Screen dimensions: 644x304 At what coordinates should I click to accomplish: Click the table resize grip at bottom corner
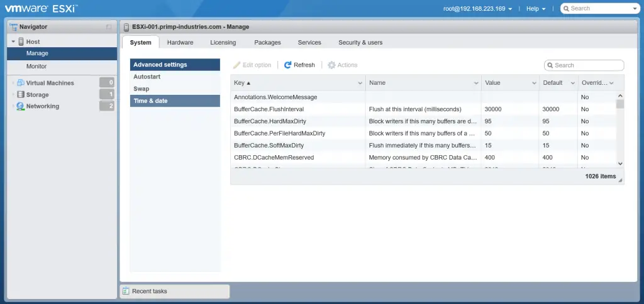point(620,180)
